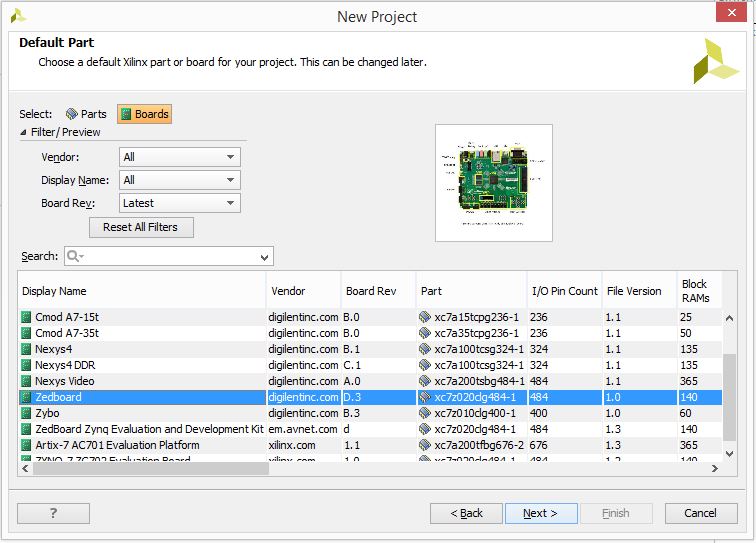Go to previous step with Back
This screenshot has width=756, height=543.
click(x=466, y=513)
